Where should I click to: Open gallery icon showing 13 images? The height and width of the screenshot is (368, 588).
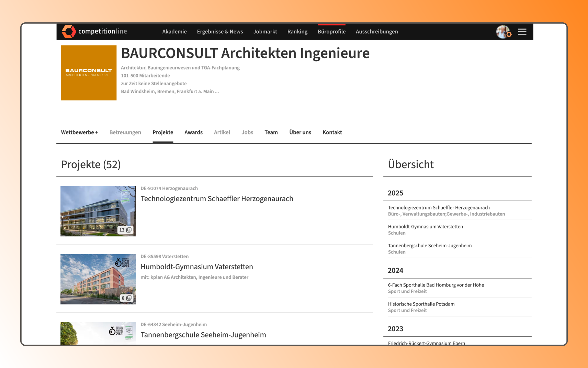[x=125, y=230]
